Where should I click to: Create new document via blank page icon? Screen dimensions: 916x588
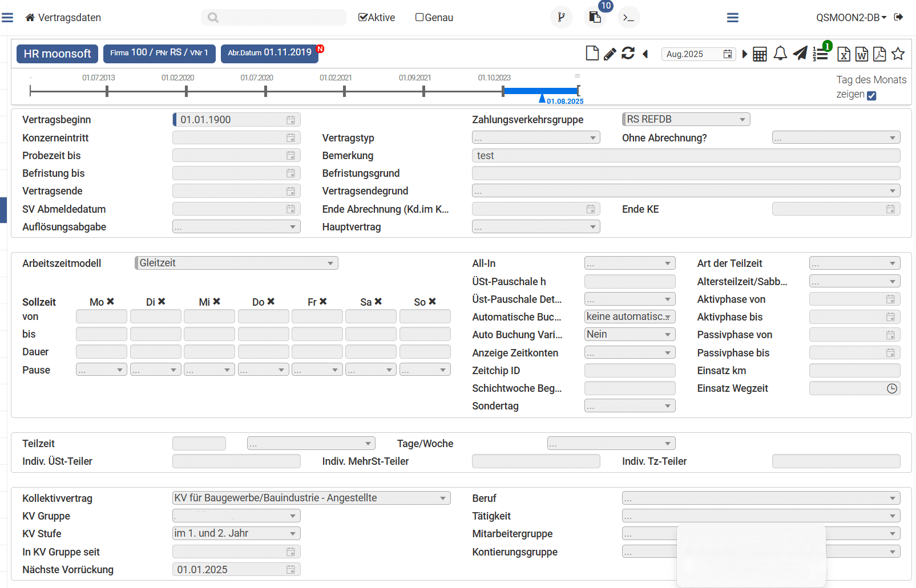point(592,54)
